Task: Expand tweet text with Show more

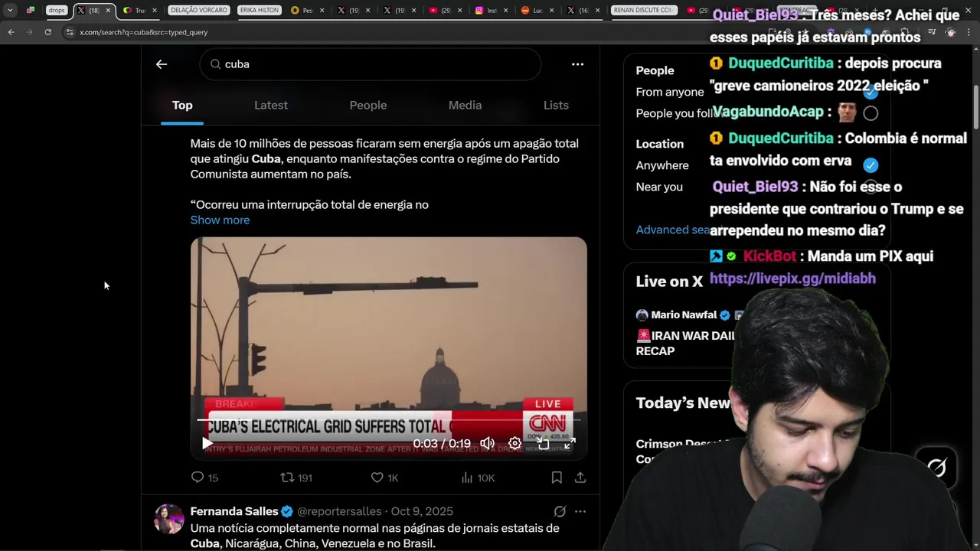Action: point(220,220)
